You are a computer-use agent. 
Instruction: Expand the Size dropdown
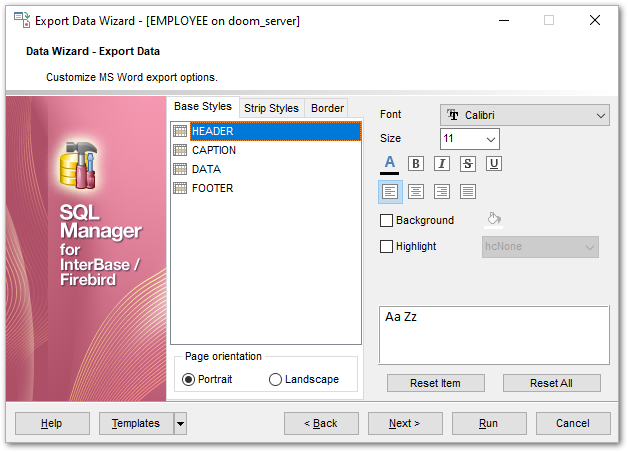490,139
